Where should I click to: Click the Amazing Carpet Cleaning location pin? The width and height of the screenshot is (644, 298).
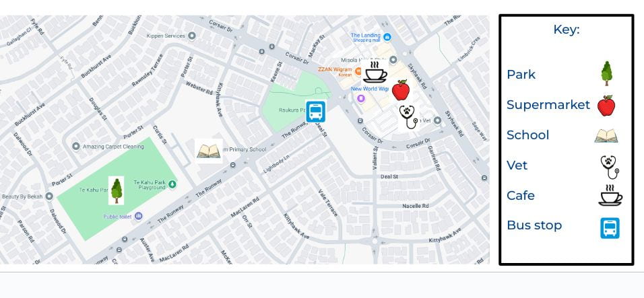(75, 147)
